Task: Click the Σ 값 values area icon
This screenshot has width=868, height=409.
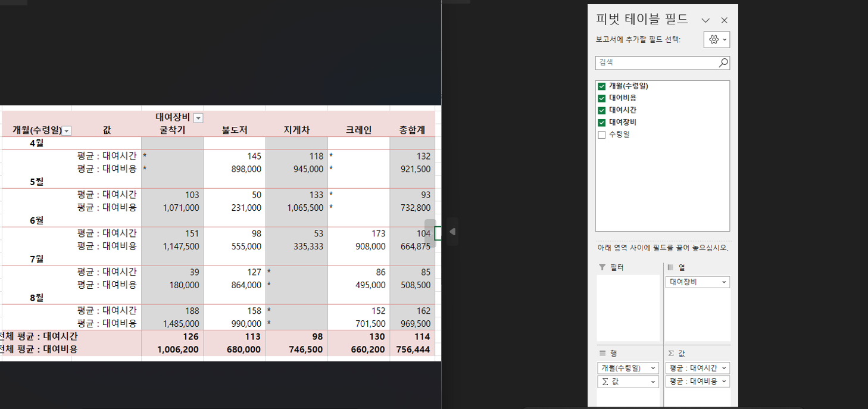Action: click(670, 353)
